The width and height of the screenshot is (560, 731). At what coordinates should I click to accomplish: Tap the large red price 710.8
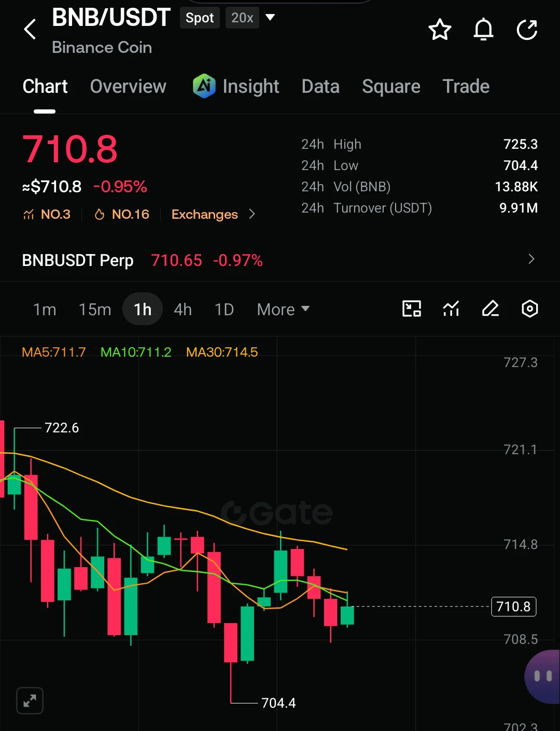tap(70, 149)
